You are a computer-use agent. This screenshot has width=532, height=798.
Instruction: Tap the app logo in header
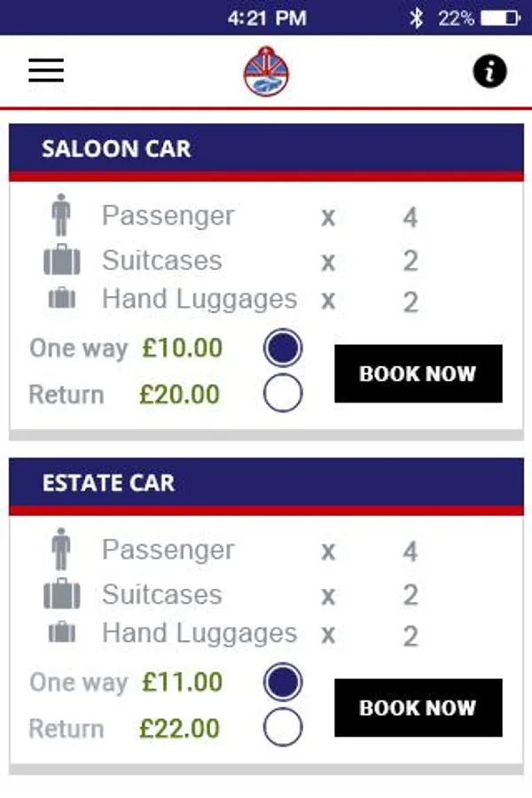tap(267, 72)
